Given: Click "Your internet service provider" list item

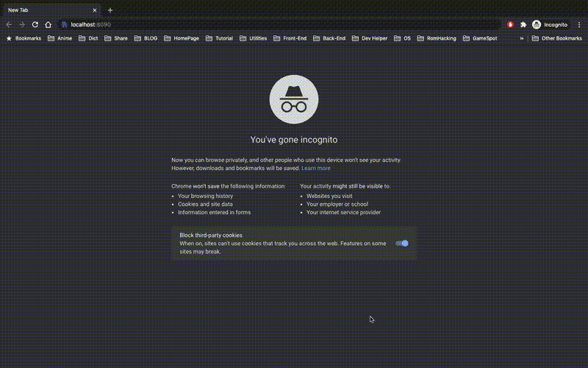Looking at the screenshot, I should (343, 213).
